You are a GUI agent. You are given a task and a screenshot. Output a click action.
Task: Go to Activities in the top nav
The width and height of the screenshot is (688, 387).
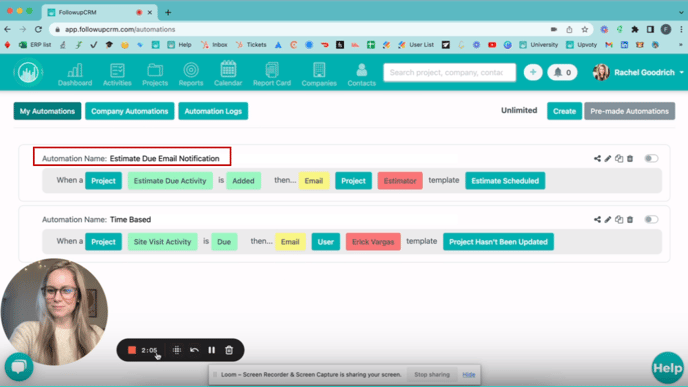[117, 74]
